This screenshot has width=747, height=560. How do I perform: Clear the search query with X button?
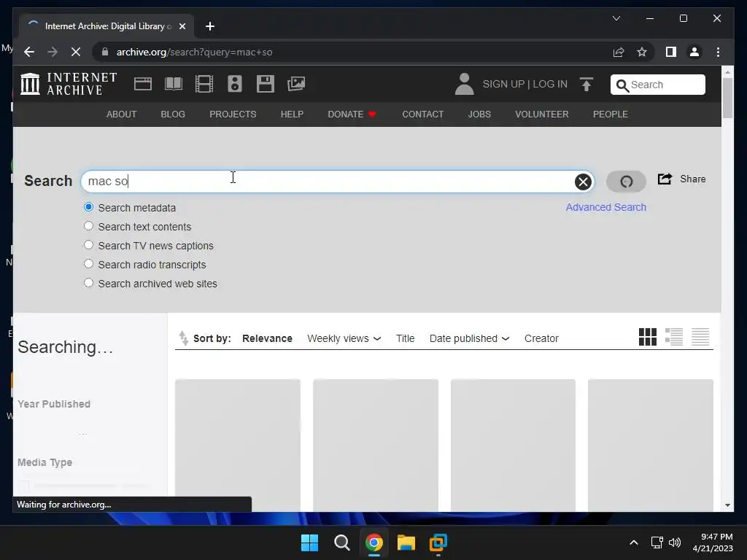click(583, 182)
